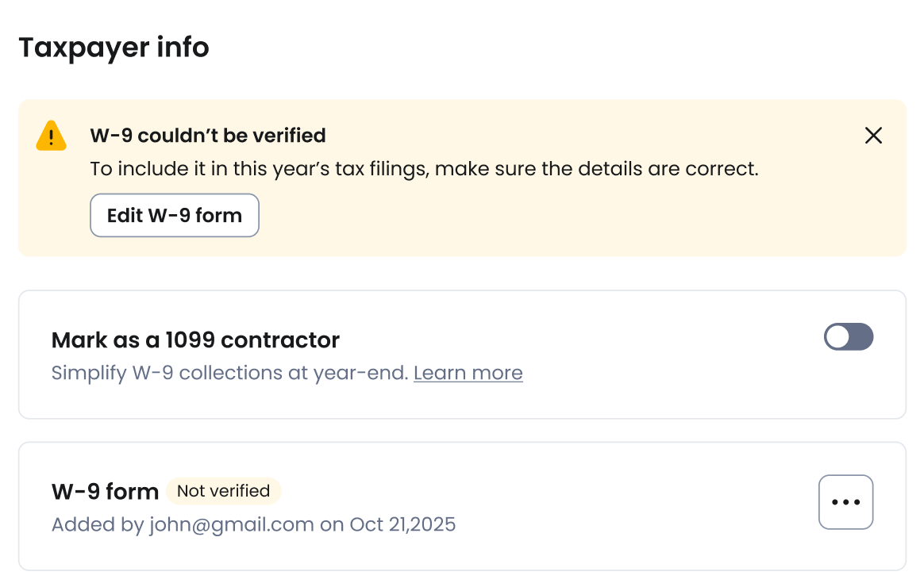This screenshot has width=924, height=587.
Task: Click the Taxpayer info heading
Action: click(114, 48)
